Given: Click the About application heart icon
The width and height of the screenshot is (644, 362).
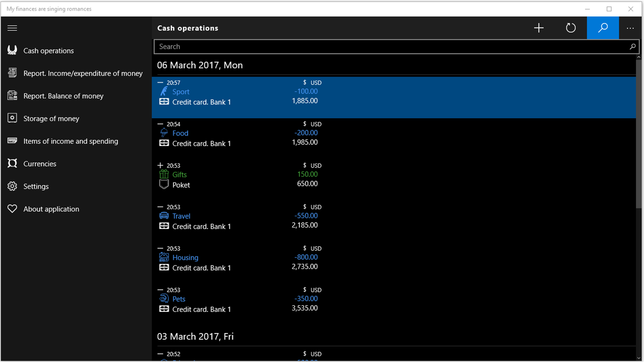Looking at the screenshot, I should [x=12, y=209].
